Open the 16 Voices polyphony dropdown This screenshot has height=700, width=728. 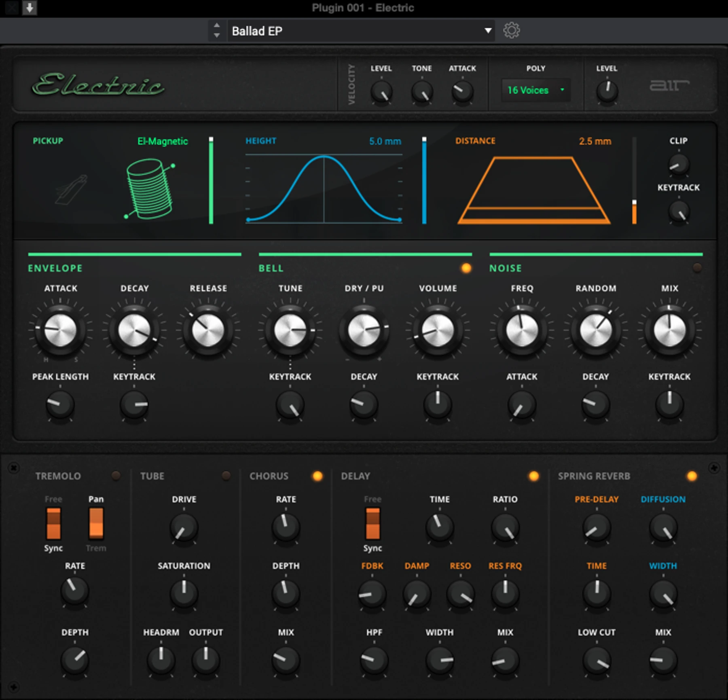536,90
